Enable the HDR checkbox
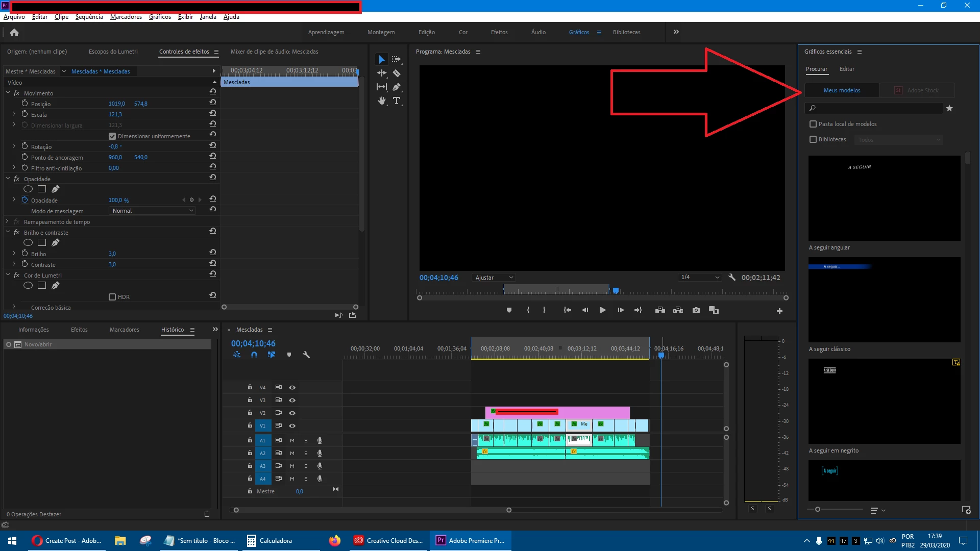Viewport: 980px width, 551px height. [x=112, y=297]
